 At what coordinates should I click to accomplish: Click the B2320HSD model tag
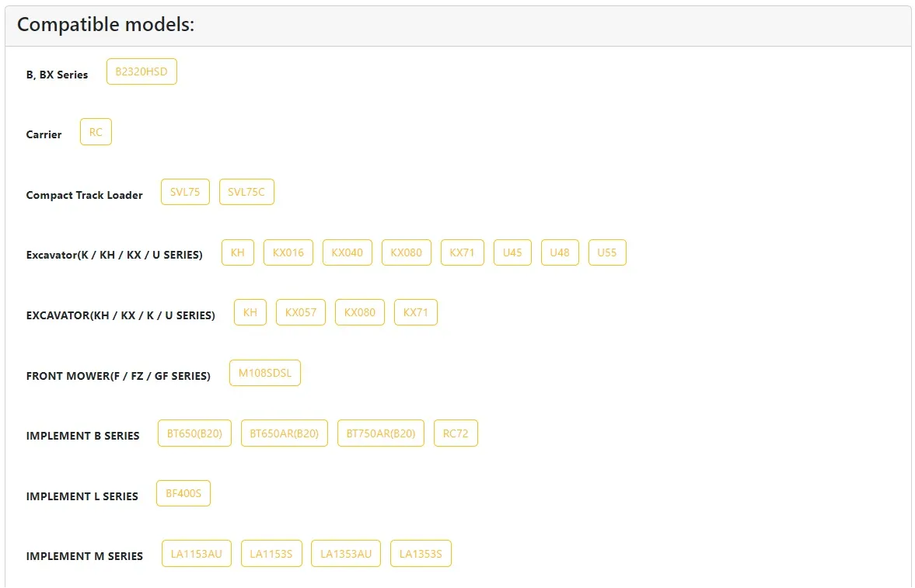click(x=141, y=72)
